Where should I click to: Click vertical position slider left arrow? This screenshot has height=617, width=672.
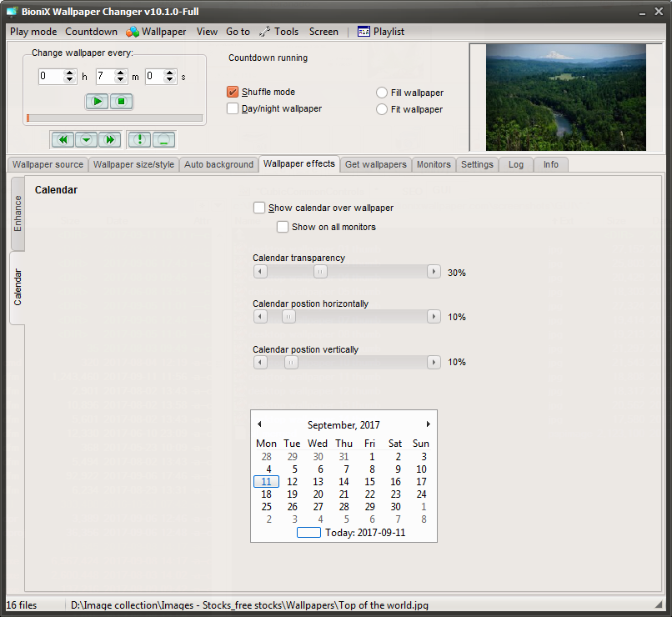260,363
